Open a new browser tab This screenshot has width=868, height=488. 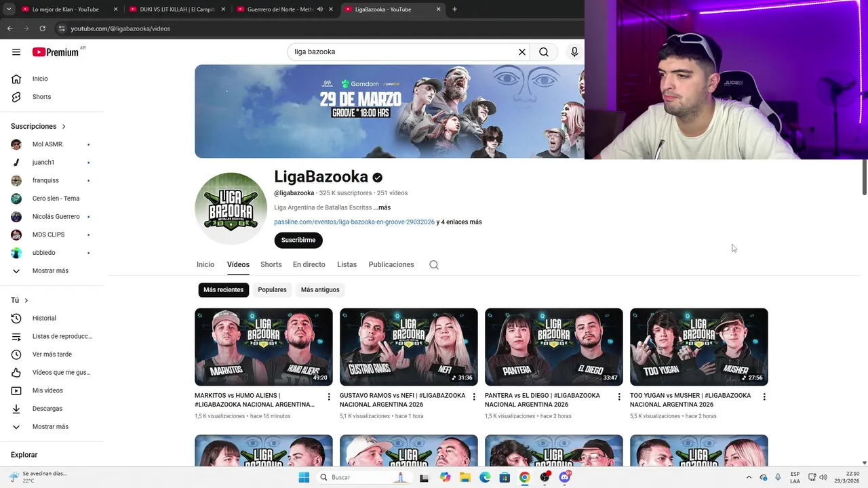click(x=454, y=9)
